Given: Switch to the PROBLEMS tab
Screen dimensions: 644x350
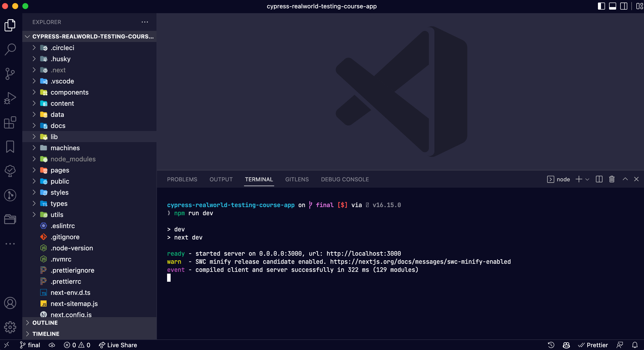Looking at the screenshot, I should click(x=182, y=179).
